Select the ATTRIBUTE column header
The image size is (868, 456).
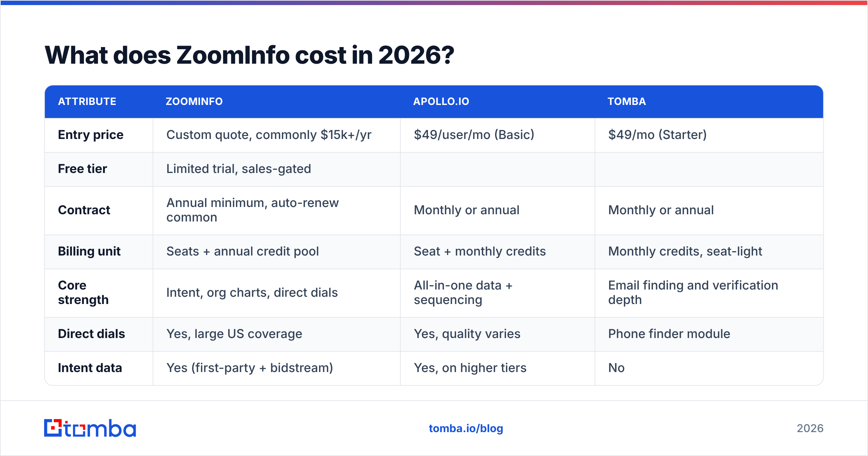87,101
